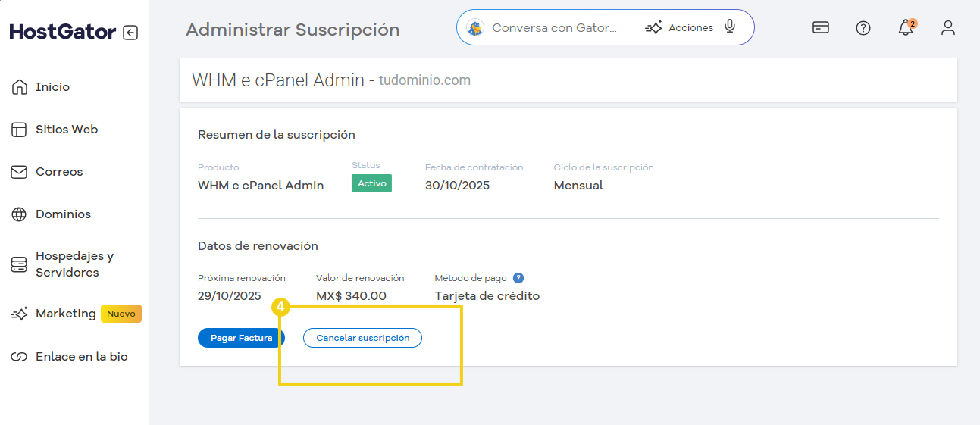
Task: Open Dominios in sidebar
Action: 63,214
